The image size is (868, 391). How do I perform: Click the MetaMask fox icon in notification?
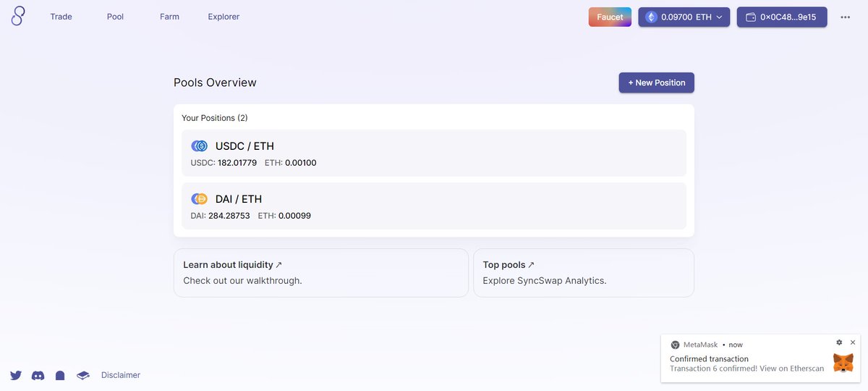click(x=843, y=362)
